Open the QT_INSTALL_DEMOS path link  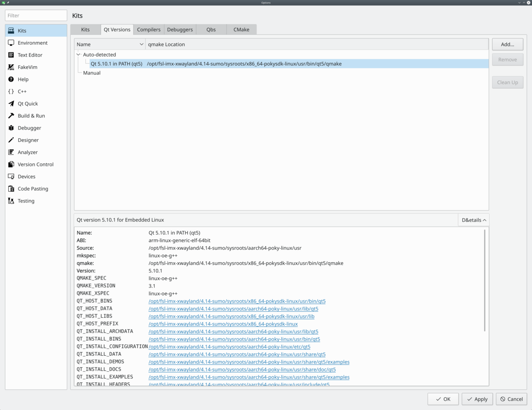pos(249,362)
